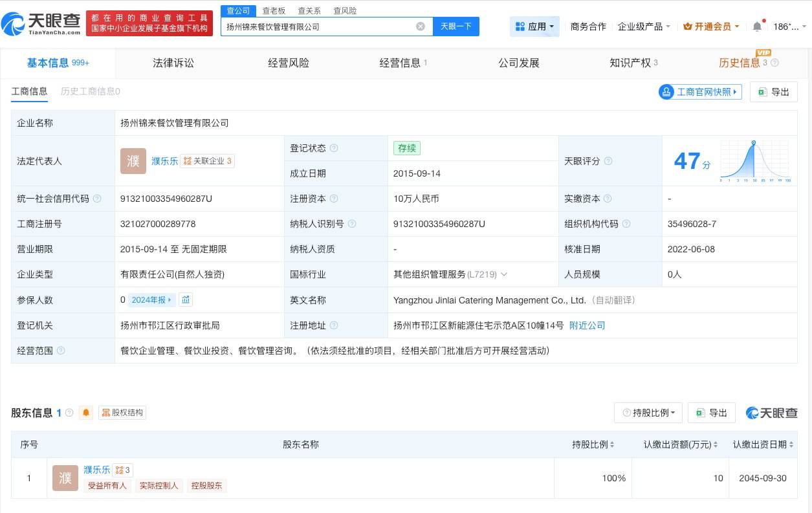Open the 应用 apps grid icon
The width and height of the screenshot is (812, 513).
(x=520, y=26)
